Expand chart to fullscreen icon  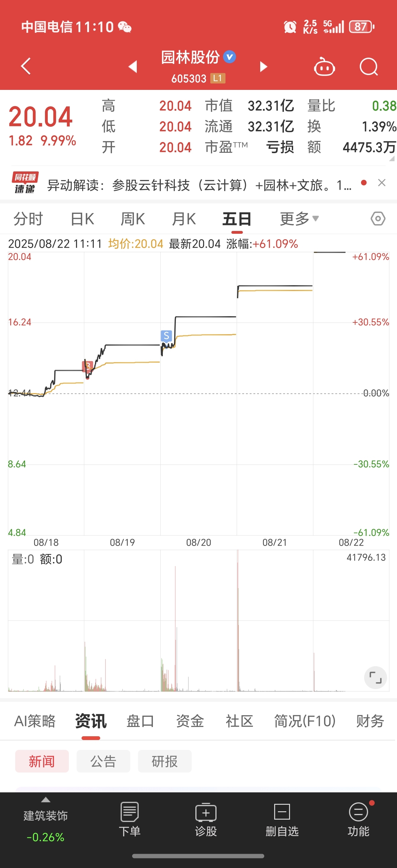click(x=375, y=677)
